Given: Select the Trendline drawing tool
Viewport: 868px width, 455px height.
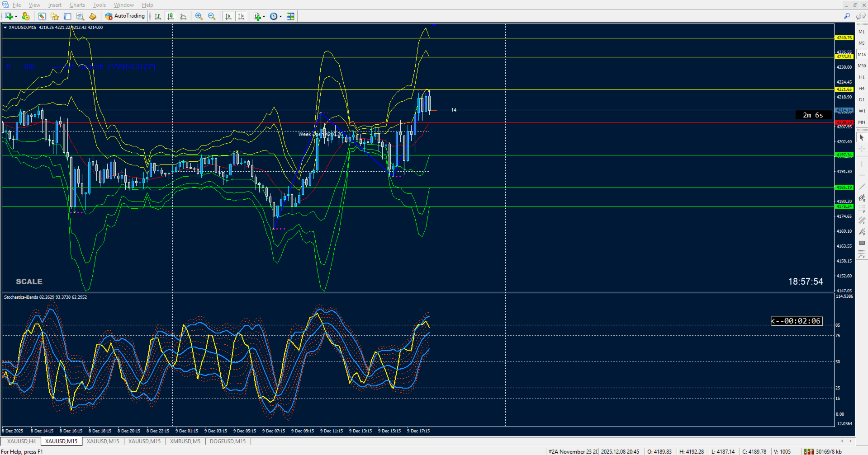Looking at the screenshot, I should point(862,186).
